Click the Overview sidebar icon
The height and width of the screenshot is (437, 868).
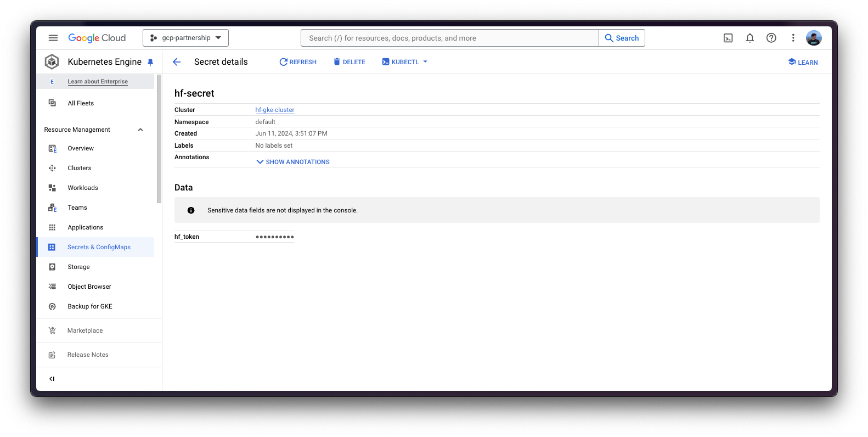pyautogui.click(x=52, y=148)
